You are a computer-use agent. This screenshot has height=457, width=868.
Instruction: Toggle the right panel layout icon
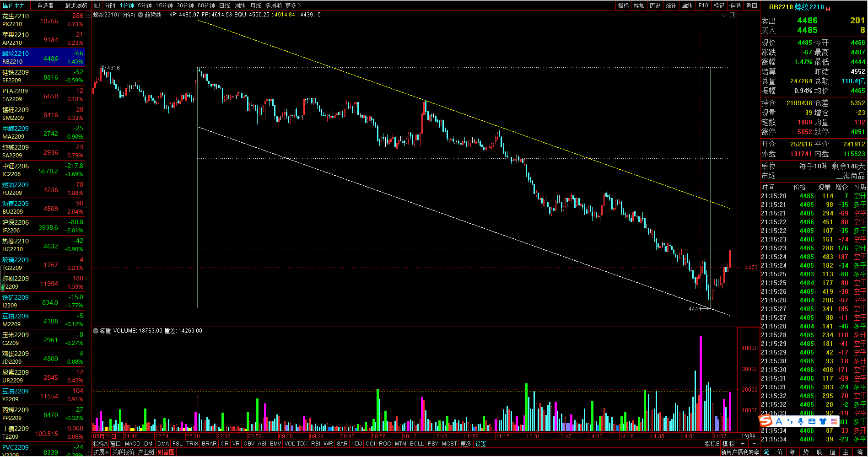(733, 15)
